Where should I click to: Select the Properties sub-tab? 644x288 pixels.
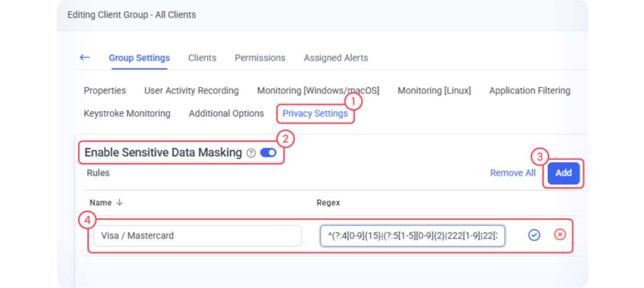105,91
